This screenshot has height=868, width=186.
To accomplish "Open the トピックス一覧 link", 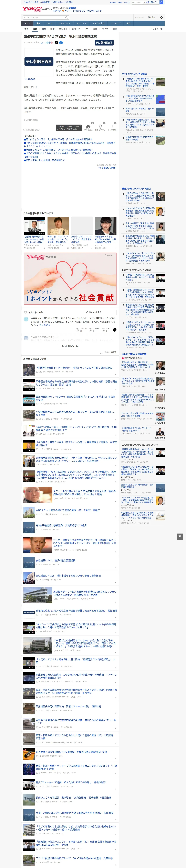I will (155, 29).
